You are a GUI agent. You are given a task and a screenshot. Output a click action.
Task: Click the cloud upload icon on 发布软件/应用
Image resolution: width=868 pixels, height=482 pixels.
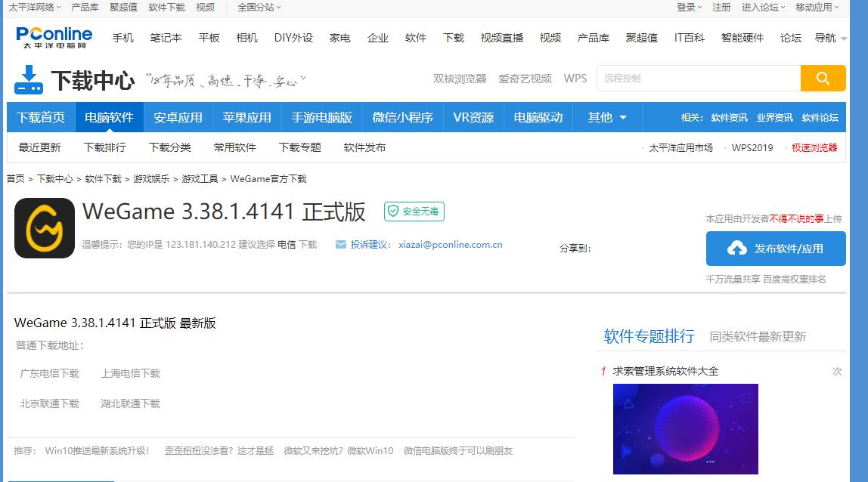tap(736, 249)
